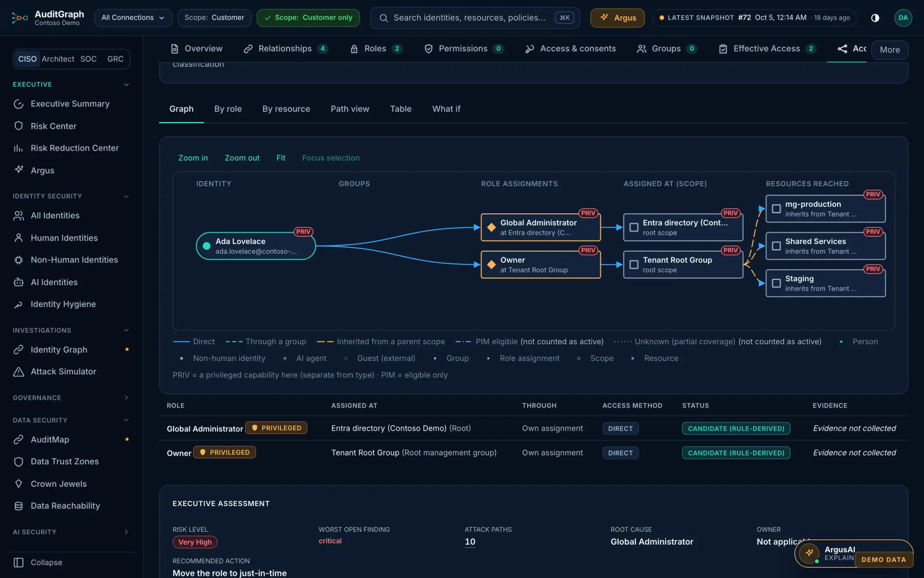Select the Ada Lovelace identity node

256,246
